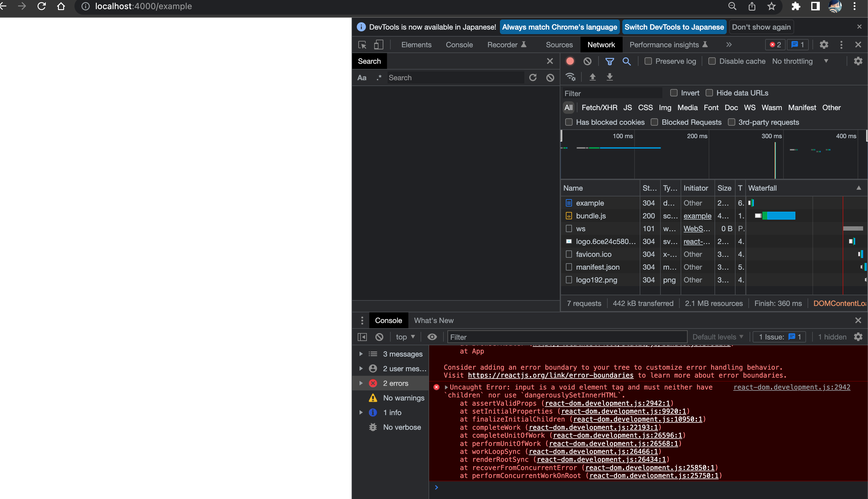The width and height of the screenshot is (868, 499).
Task: Toggle the network filter funnel
Action: click(x=609, y=61)
